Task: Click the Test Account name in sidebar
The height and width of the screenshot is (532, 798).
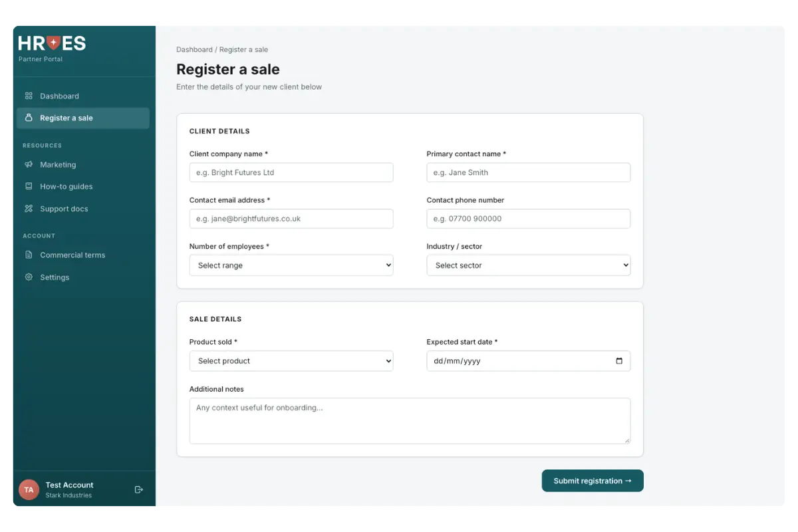Action: click(x=69, y=485)
